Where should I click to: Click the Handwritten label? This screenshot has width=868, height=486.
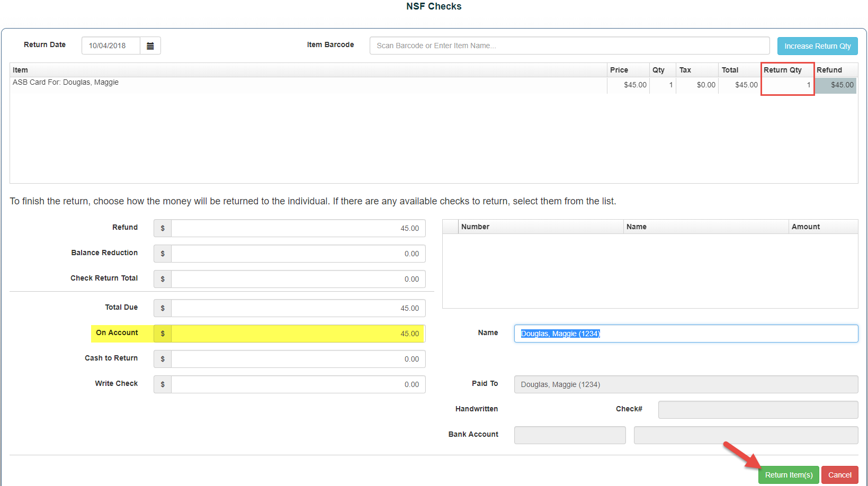pos(477,409)
